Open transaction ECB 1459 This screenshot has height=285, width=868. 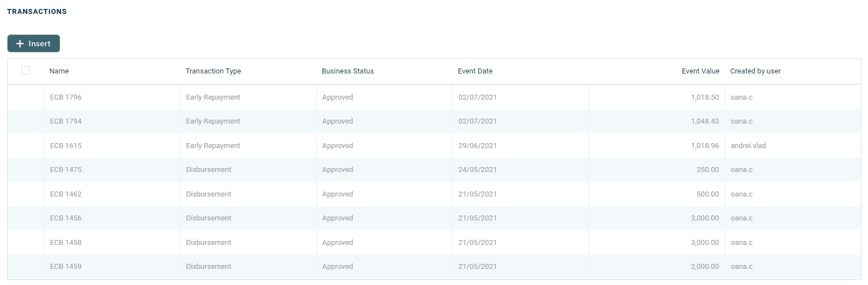tap(66, 267)
